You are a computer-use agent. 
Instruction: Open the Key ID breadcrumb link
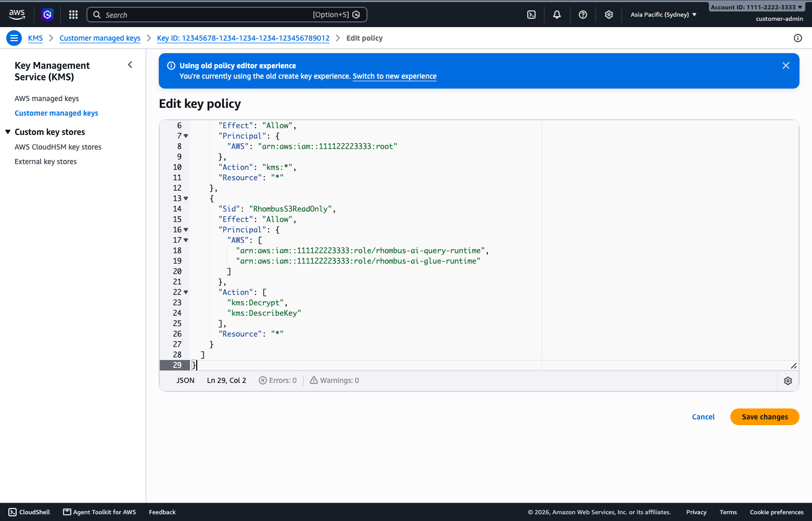243,38
